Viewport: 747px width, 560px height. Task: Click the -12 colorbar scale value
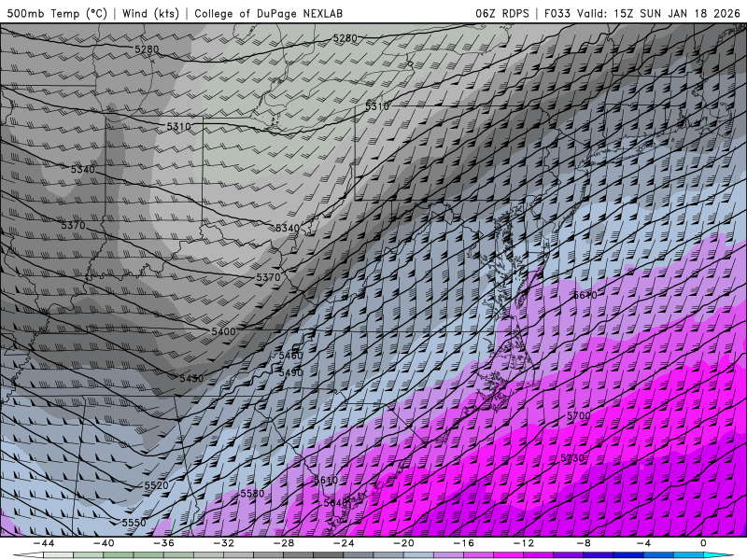tap(524, 543)
